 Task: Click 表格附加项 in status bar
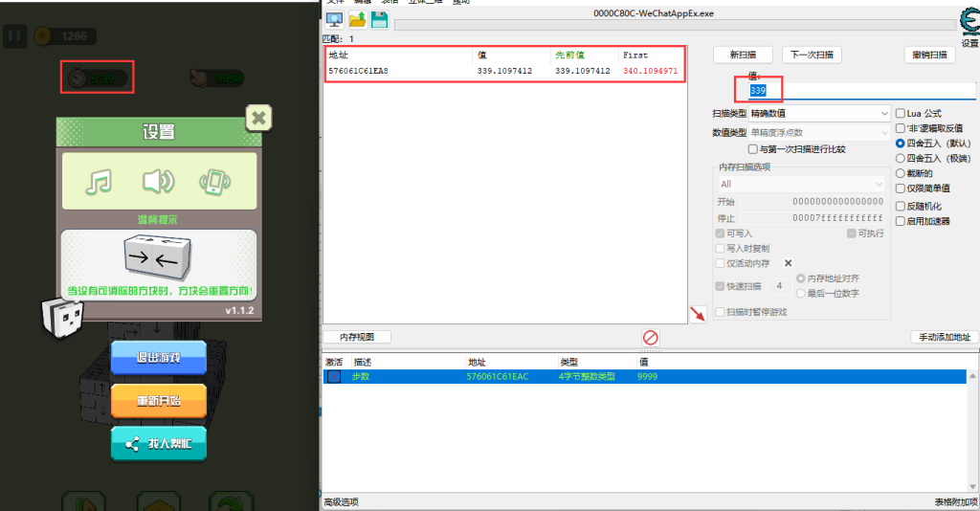[956, 502]
